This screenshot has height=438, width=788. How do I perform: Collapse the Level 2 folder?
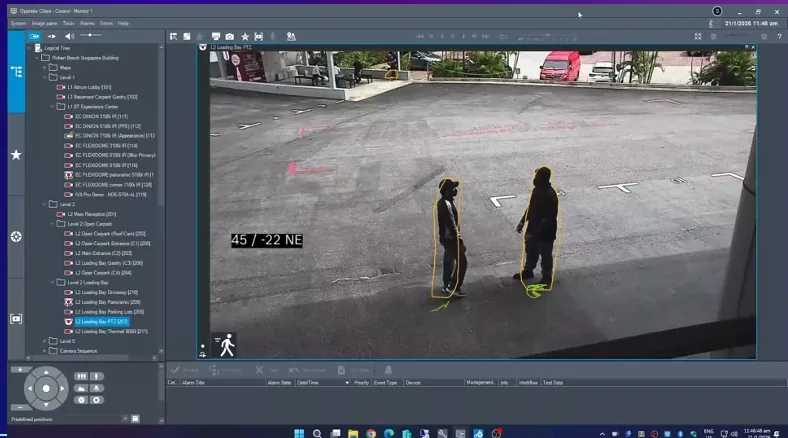pos(44,204)
